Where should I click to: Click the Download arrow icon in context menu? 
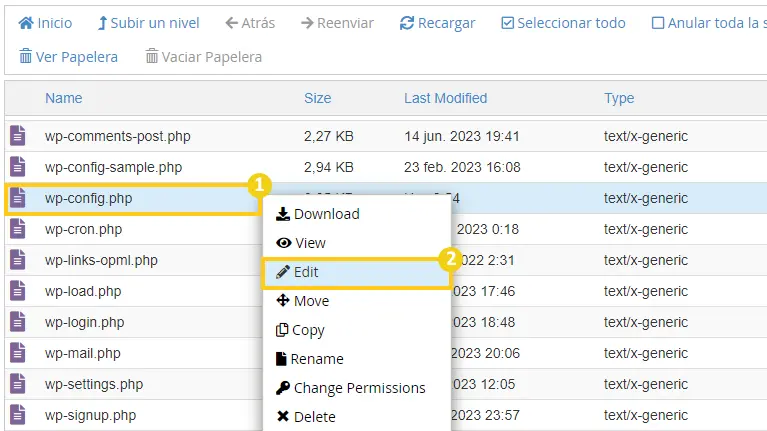[283, 214]
